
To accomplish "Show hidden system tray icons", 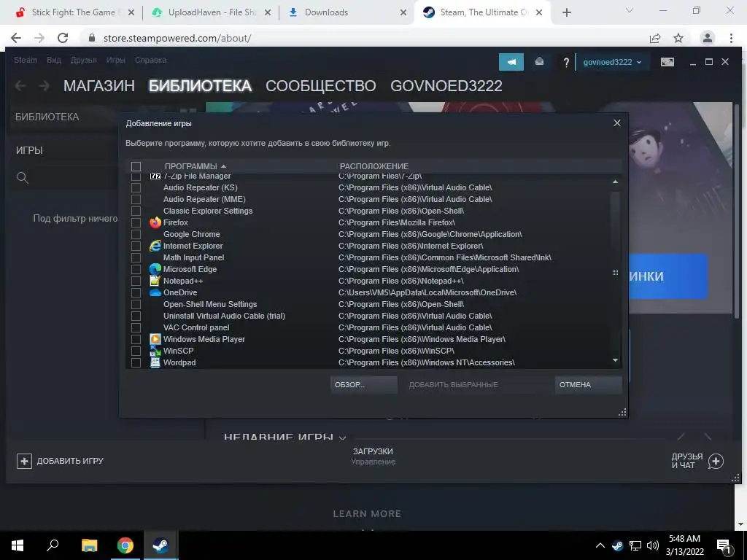I will click(600, 545).
